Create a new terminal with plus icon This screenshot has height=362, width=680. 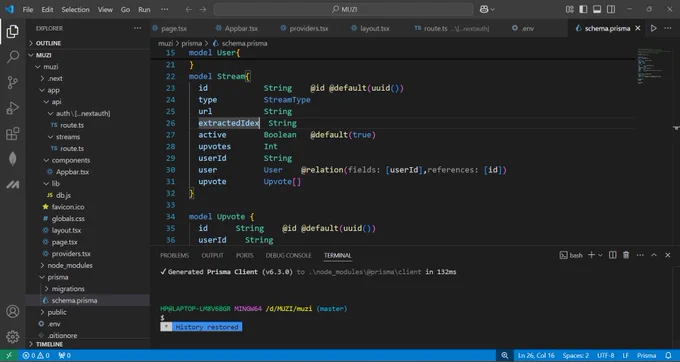(x=591, y=255)
